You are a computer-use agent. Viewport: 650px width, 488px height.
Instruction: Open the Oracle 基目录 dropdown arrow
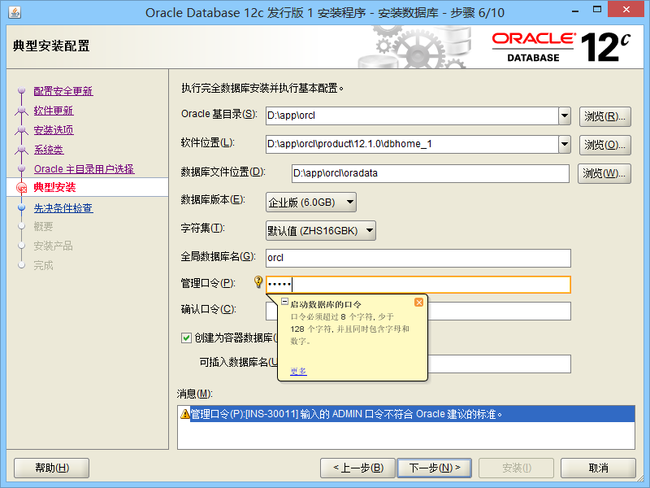coord(564,116)
